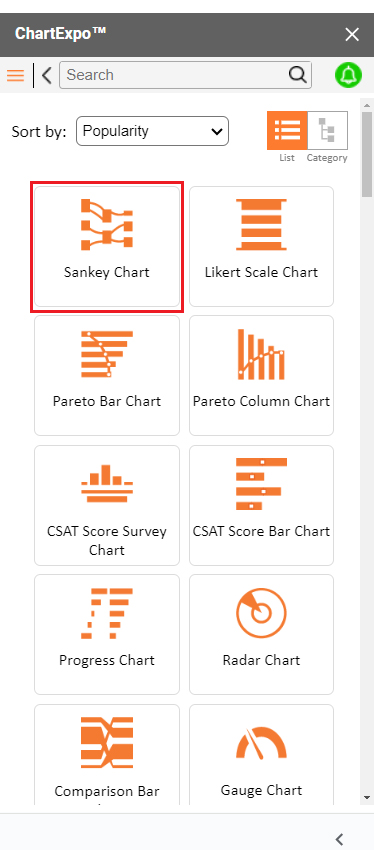374x863 pixels.
Task: Select the Radar Chart tile
Action: [x=261, y=635]
